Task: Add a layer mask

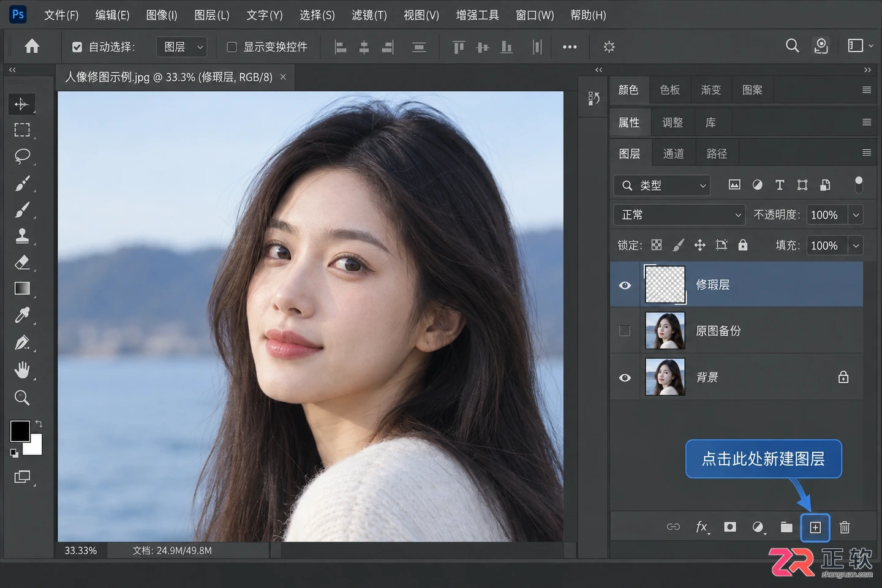Action: click(x=729, y=527)
